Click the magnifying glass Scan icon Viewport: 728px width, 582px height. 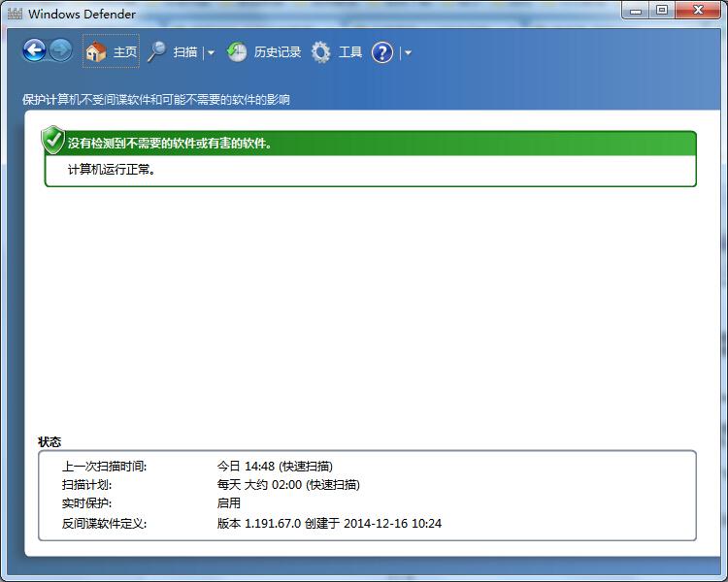point(157,52)
